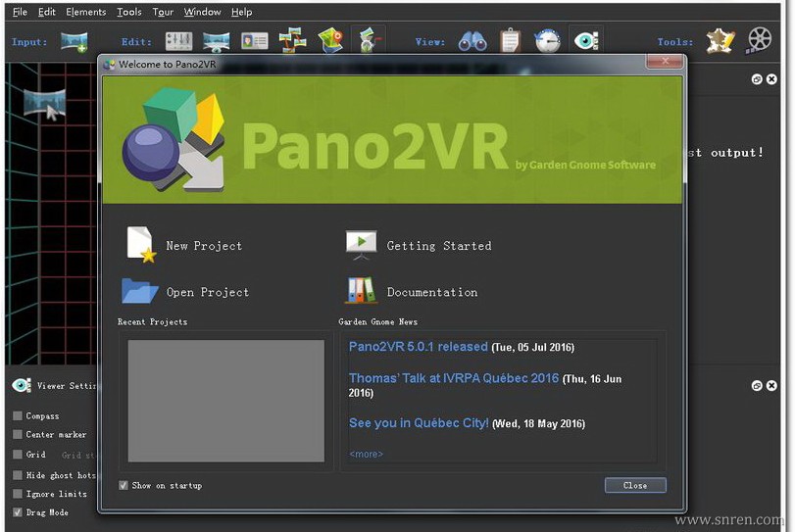Open the Help menu
The image size is (795, 532).
point(241,12)
